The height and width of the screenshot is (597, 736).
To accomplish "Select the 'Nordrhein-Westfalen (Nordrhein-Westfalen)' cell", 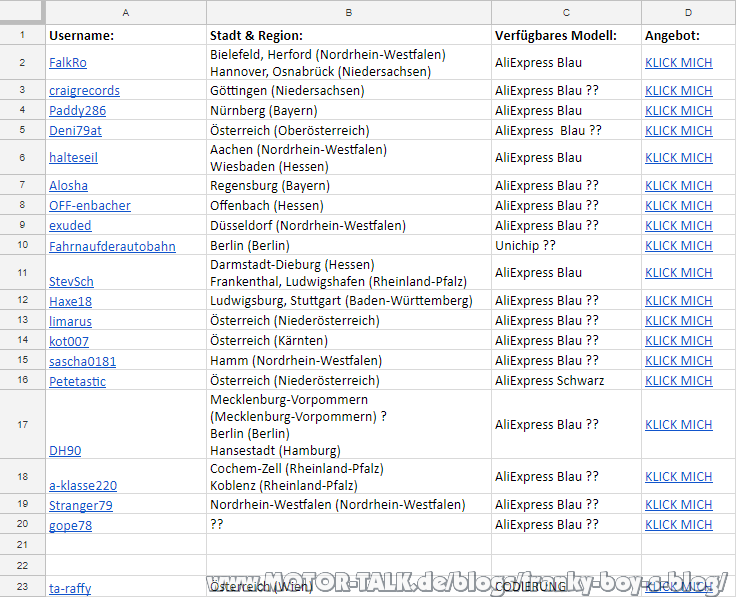I will pos(349,505).
